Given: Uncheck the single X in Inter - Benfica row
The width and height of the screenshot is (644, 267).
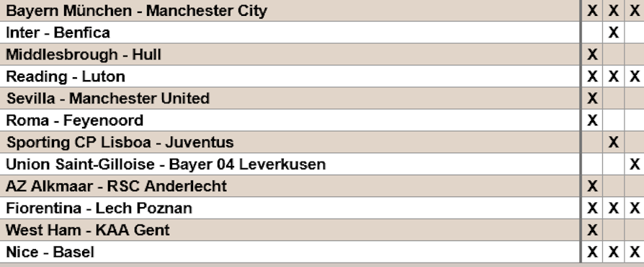Looking at the screenshot, I should click(613, 32).
